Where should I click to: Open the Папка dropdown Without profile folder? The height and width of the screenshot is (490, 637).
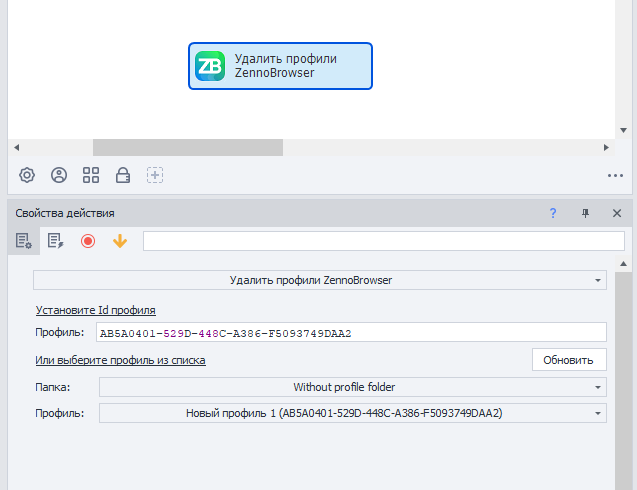point(353,387)
